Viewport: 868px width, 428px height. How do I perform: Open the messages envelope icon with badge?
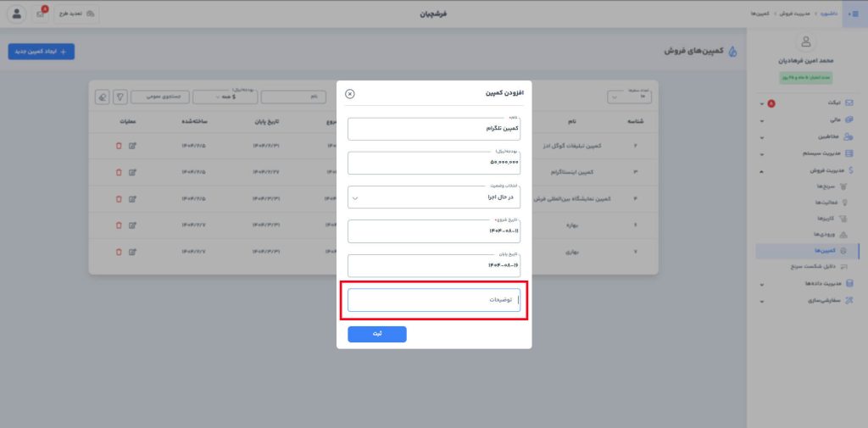click(x=41, y=14)
